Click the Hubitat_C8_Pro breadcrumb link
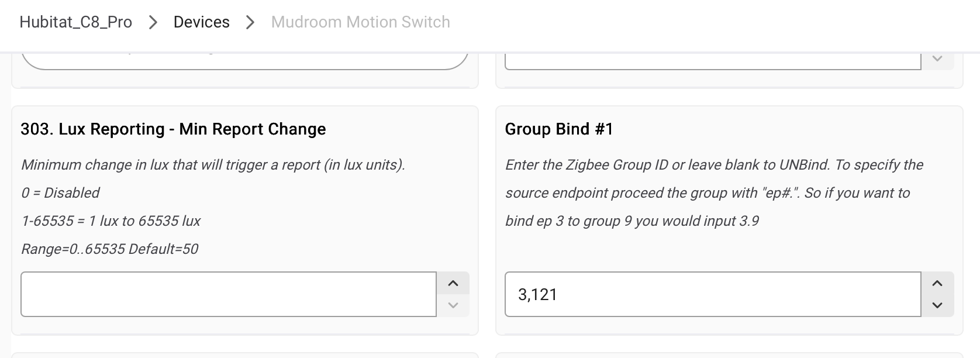Image resolution: width=980 pixels, height=358 pixels. pos(75,22)
